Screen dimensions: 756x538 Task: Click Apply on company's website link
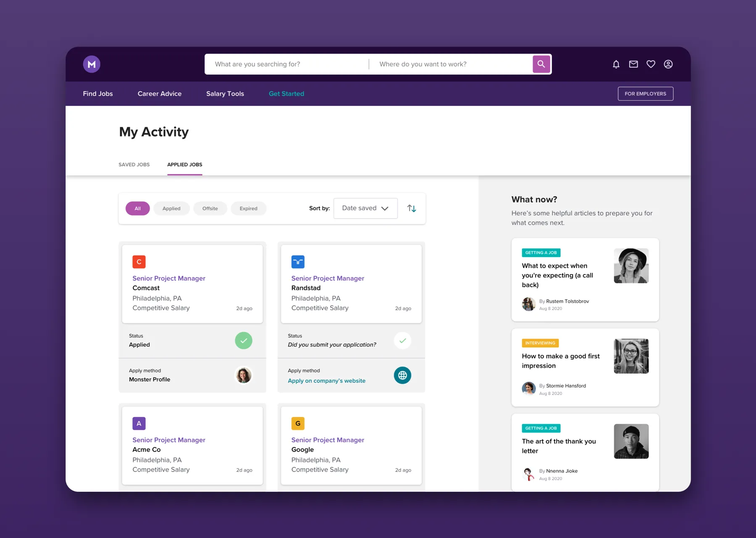pos(326,381)
